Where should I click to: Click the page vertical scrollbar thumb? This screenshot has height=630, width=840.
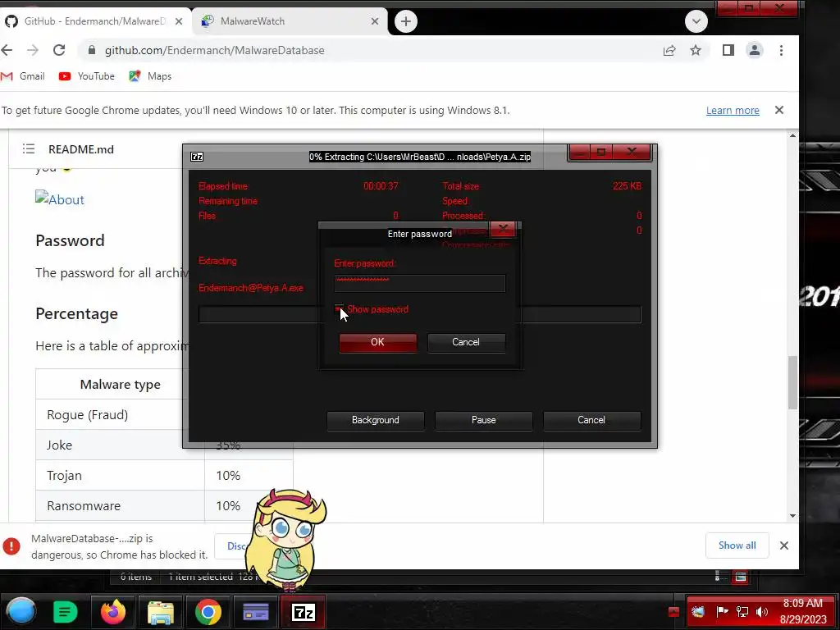point(793,382)
